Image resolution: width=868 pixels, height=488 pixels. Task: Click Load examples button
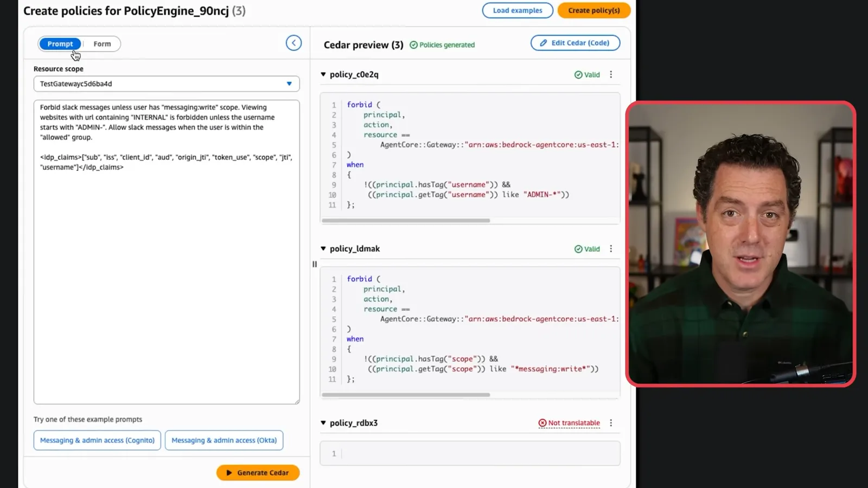pos(518,10)
